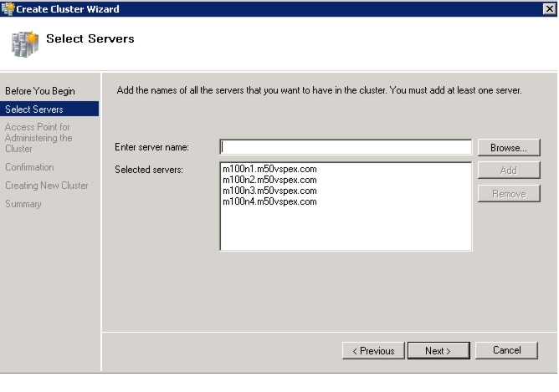
Task: Open the Creating New Cluster step
Action: click(x=47, y=186)
